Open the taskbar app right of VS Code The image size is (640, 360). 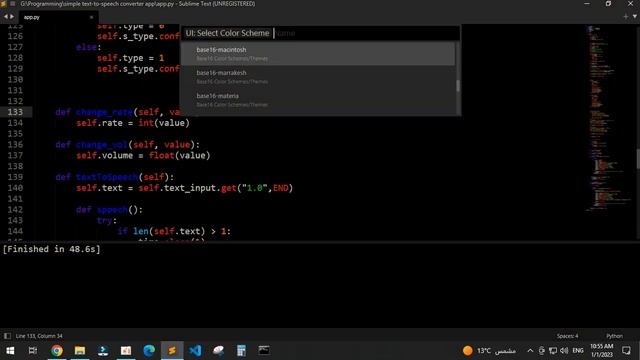[218, 351]
